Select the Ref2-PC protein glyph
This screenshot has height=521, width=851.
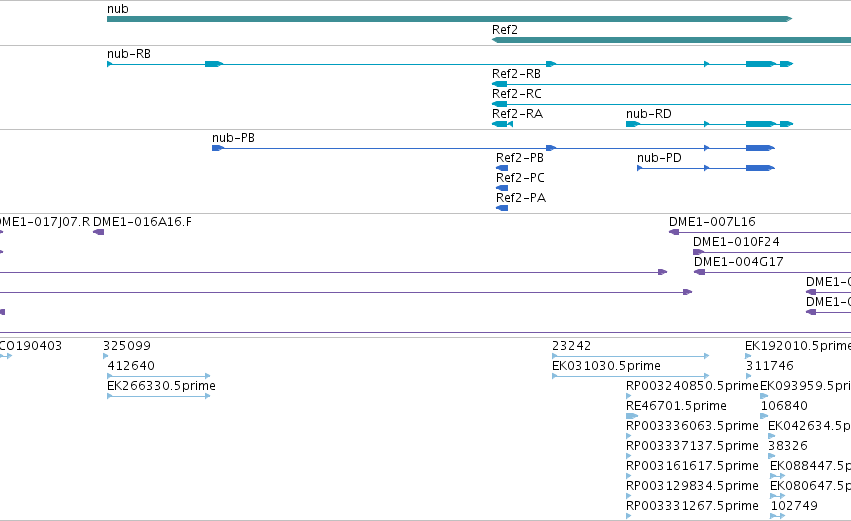coord(502,188)
